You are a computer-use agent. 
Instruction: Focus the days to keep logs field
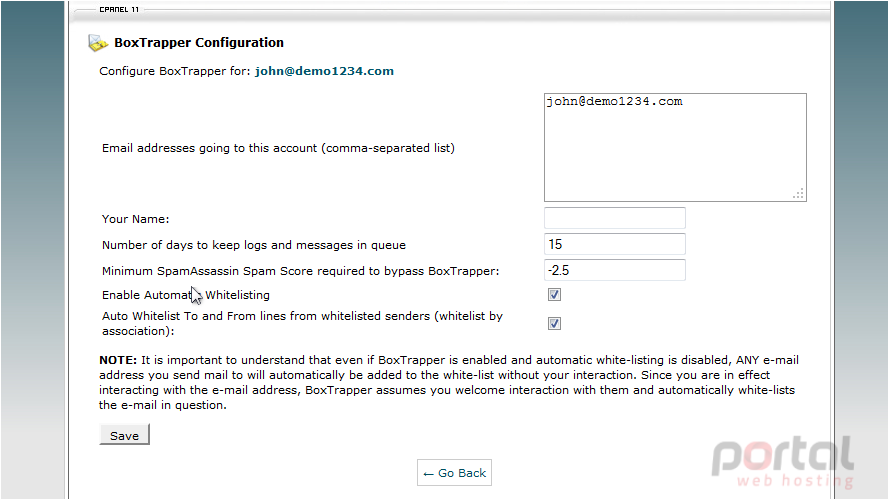(615, 244)
